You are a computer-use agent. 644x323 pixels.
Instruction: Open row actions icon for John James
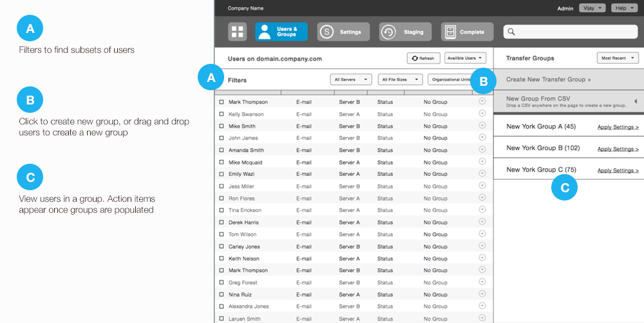tap(482, 137)
